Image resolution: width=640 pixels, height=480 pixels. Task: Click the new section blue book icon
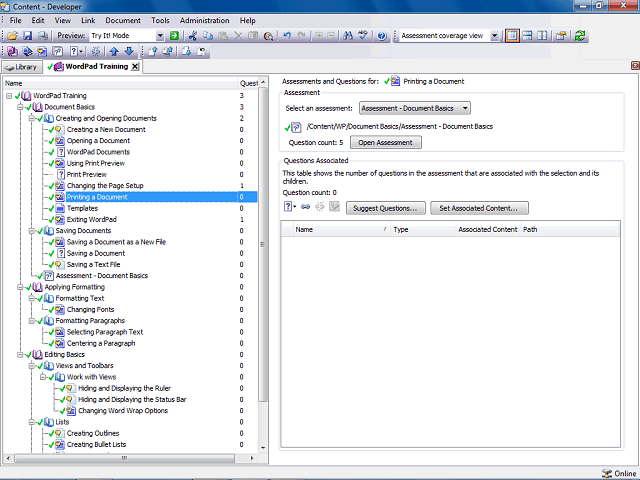(27, 51)
